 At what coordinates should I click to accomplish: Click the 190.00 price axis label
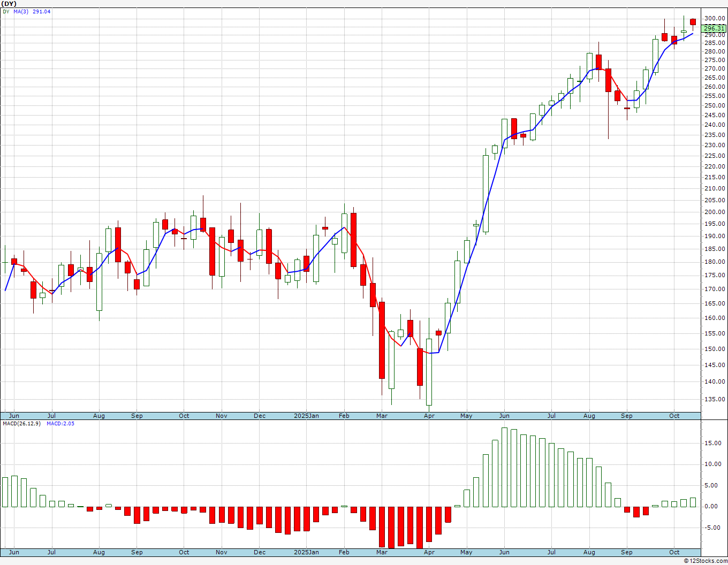(x=715, y=236)
